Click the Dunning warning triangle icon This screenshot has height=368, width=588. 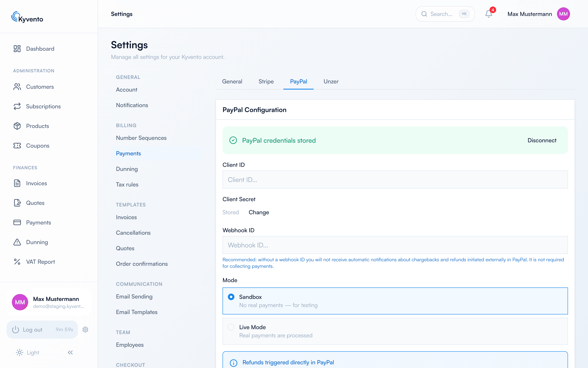(x=17, y=242)
